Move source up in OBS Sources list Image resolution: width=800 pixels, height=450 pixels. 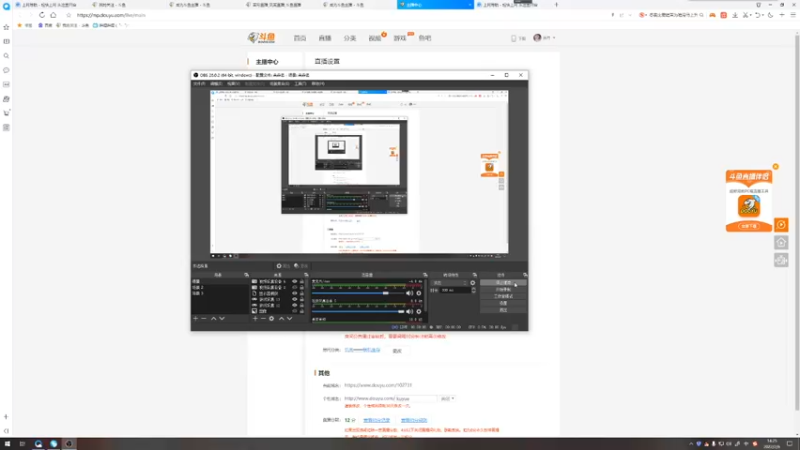tap(281, 318)
